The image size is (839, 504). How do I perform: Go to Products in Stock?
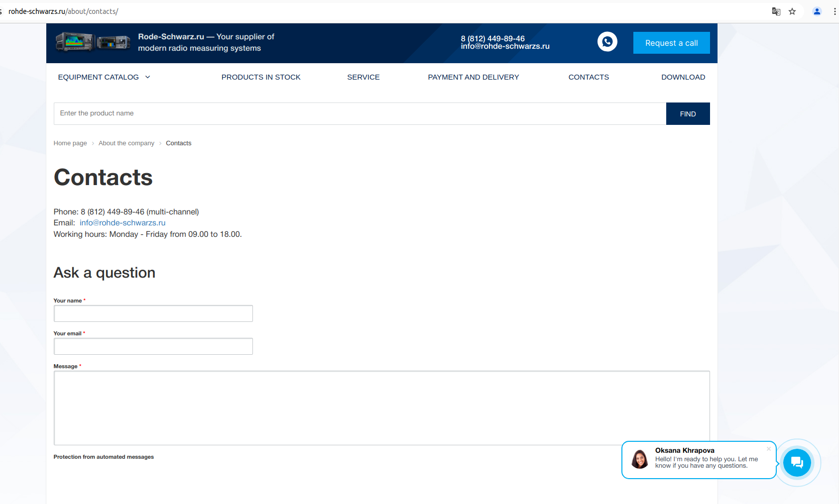point(261,77)
